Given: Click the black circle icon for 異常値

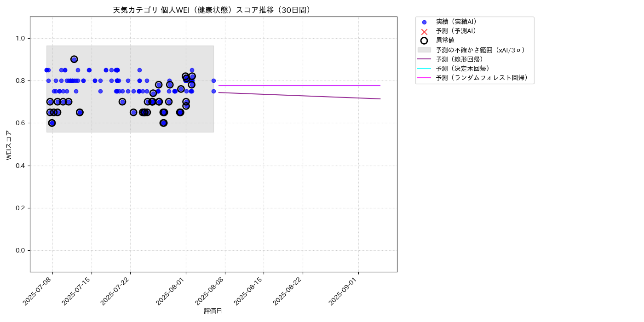Looking at the screenshot, I should [424, 40].
